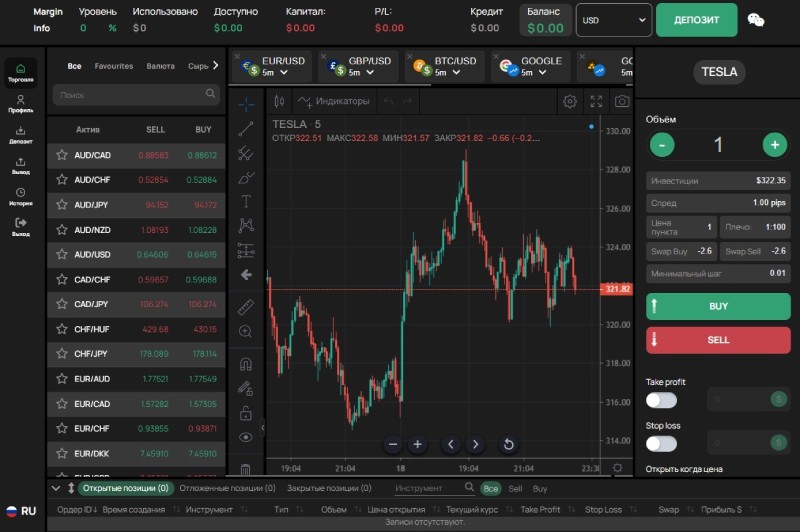Viewport: 800px width, 532px height.
Task: Open GBP/USD tab timeframe dropdown
Action: tap(370, 73)
